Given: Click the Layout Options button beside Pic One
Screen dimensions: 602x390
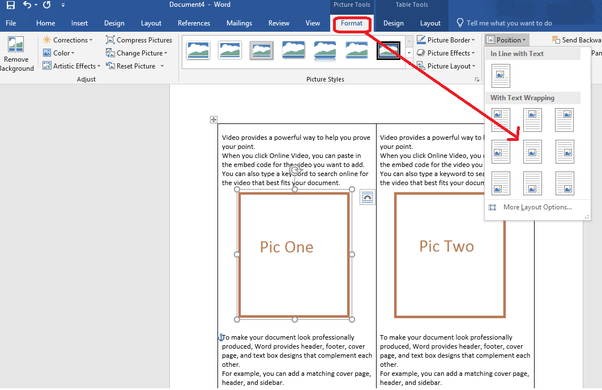Looking at the screenshot, I should tap(367, 197).
